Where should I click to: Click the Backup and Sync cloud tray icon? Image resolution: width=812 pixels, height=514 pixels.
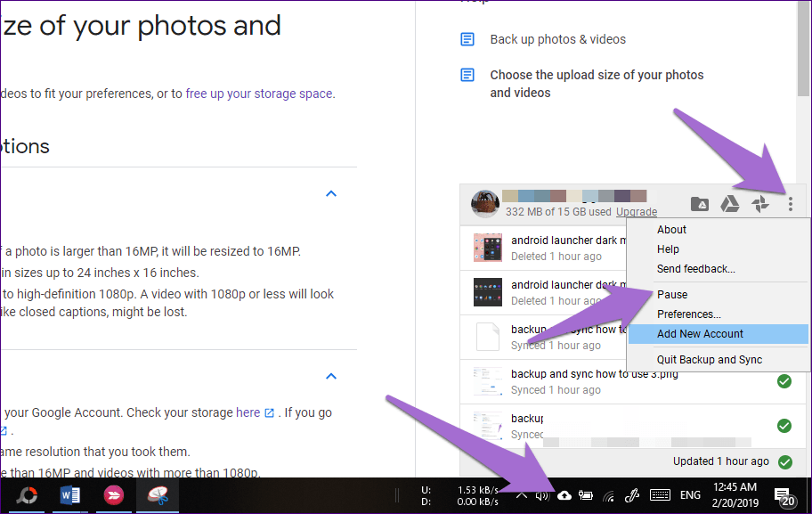564,496
